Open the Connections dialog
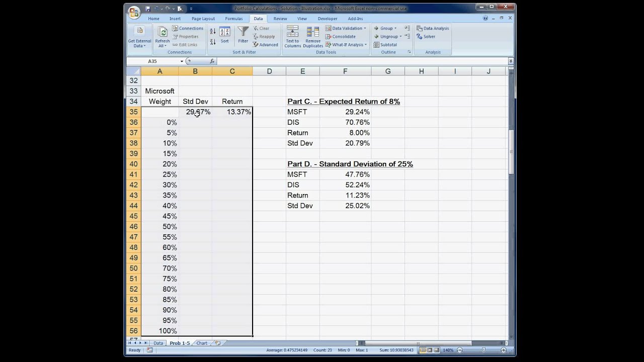The height and width of the screenshot is (362, 644). [x=188, y=29]
